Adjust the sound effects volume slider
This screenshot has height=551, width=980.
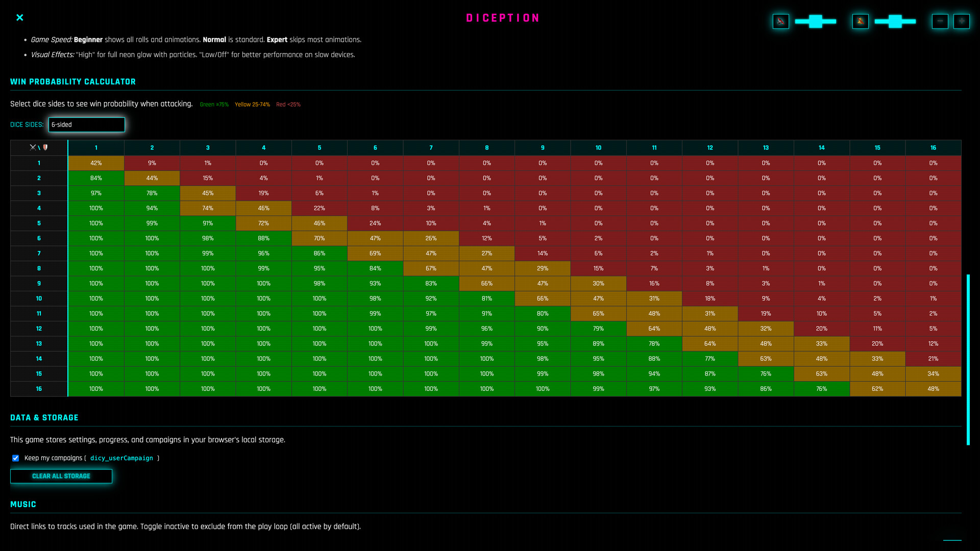895,21
